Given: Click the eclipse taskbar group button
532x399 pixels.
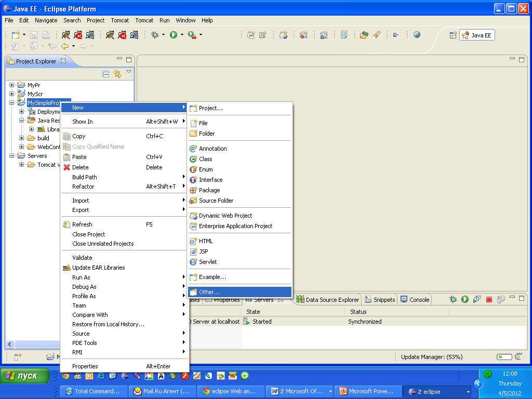Looking at the screenshot, I should [437, 391].
